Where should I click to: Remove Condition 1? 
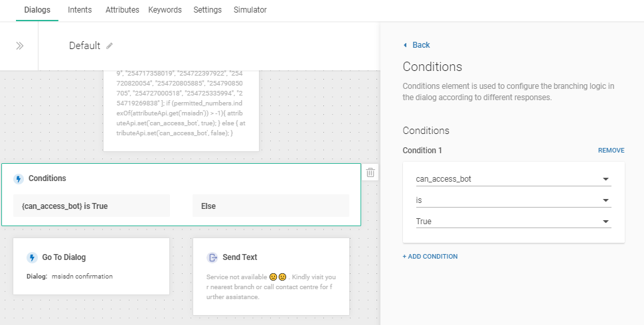(x=611, y=151)
